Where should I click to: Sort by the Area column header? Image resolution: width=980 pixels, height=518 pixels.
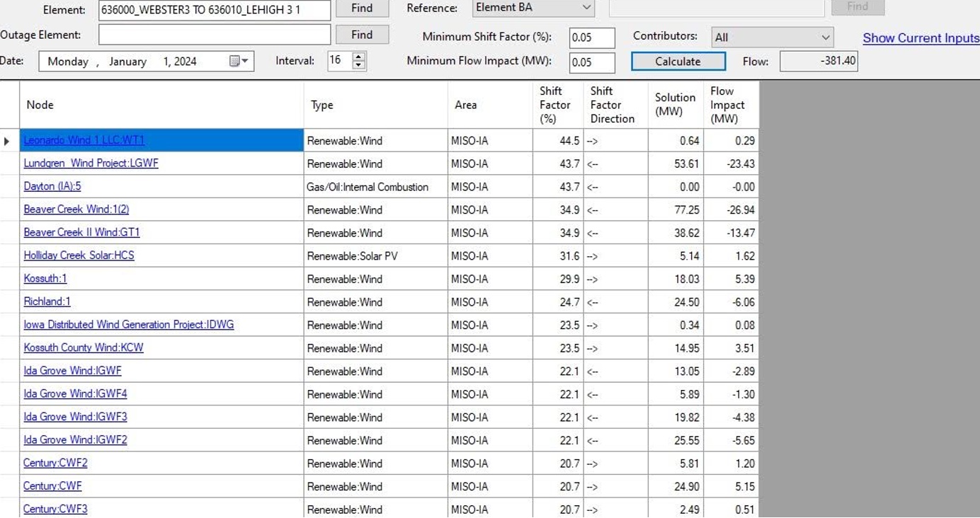pyautogui.click(x=490, y=105)
